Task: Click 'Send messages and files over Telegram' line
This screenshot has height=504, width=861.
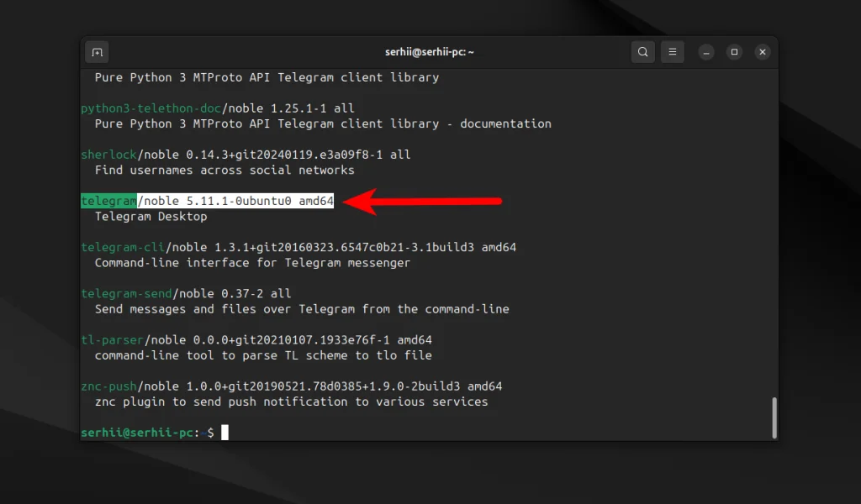Action: pos(302,309)
